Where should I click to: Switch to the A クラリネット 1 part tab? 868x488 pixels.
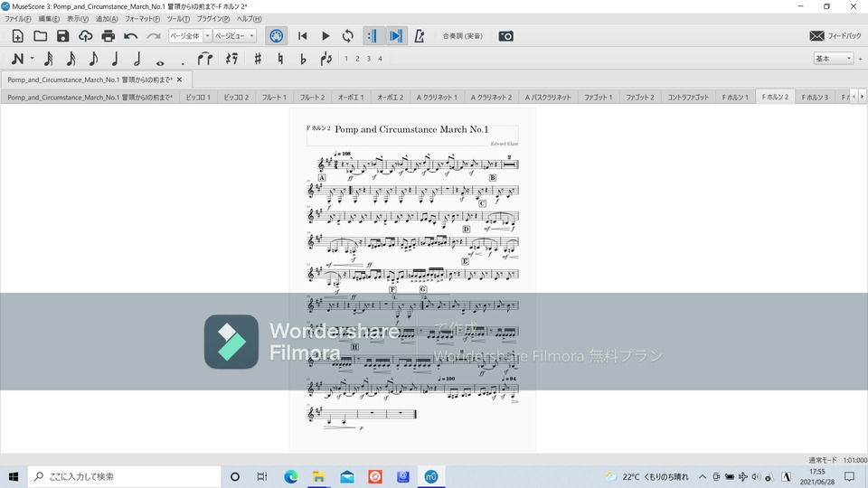click(437, 98)
